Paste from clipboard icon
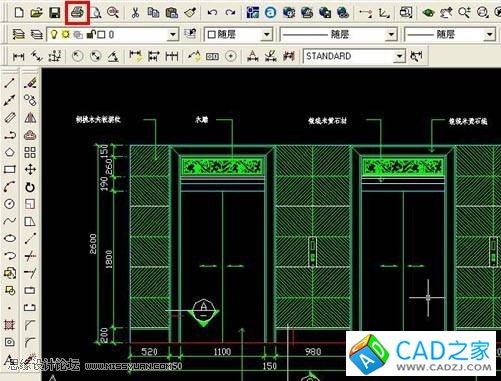 click(171, 13)
